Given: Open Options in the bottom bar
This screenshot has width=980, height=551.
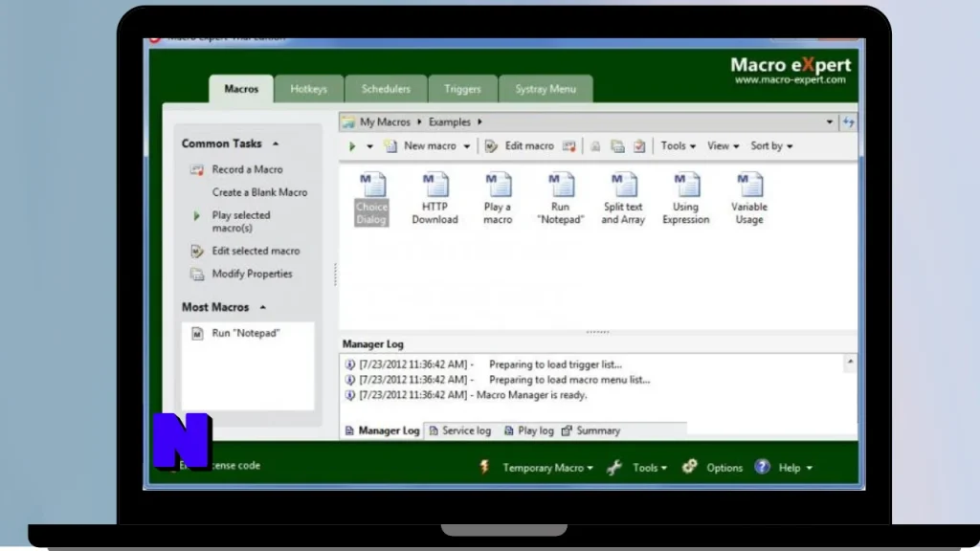Looking at the screenshot, I should [724, 468].
